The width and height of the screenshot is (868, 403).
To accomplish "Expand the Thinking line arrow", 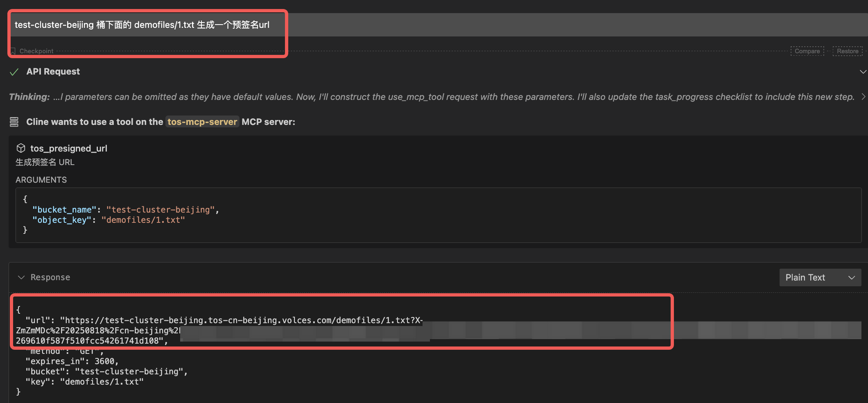I will (x=863, y=97).
